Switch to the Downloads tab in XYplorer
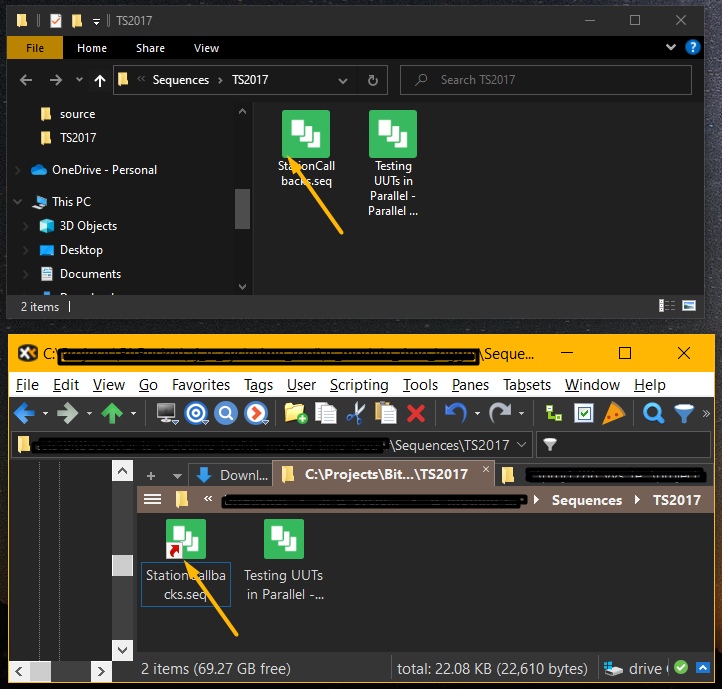Viewport: 722px width, 689px height. [x=233, y=475]
